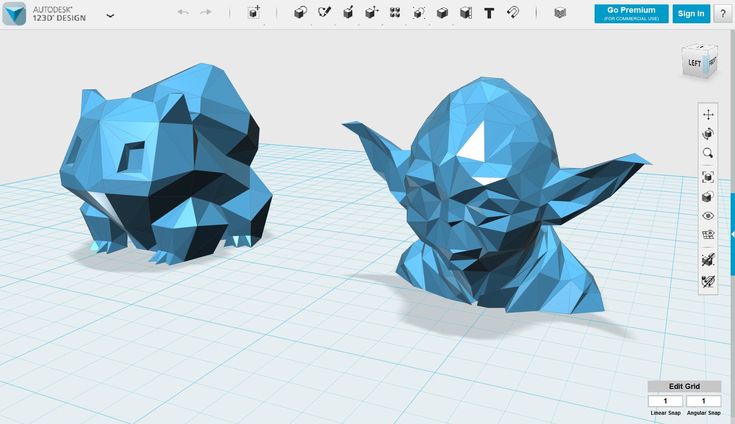This screenshot has height=424, width=735.
Task: Open the Combine tool
Action: 442,13
